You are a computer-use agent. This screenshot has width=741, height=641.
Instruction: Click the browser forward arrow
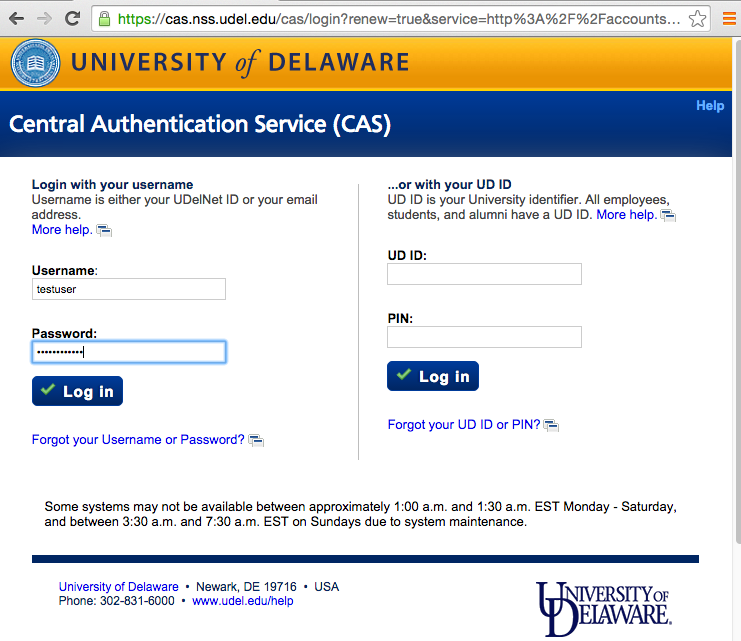44,18
